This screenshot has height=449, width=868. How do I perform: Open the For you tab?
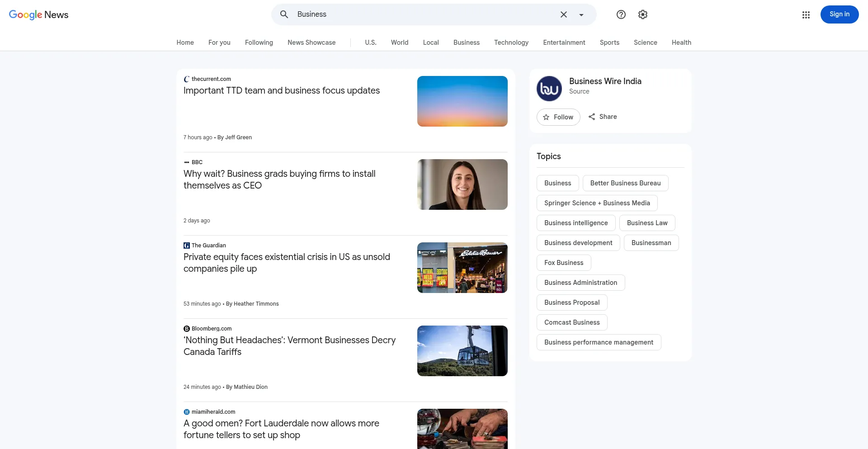[x=219, y=43]
